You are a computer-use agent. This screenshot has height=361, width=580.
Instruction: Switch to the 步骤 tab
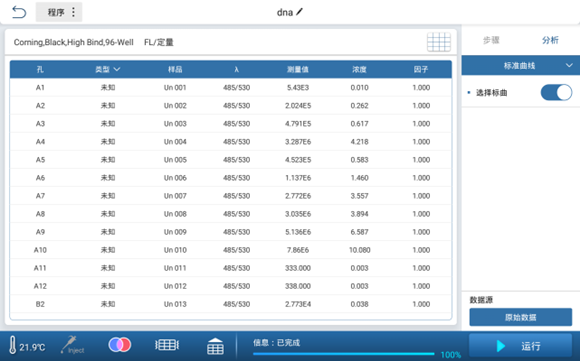(491, 40)
